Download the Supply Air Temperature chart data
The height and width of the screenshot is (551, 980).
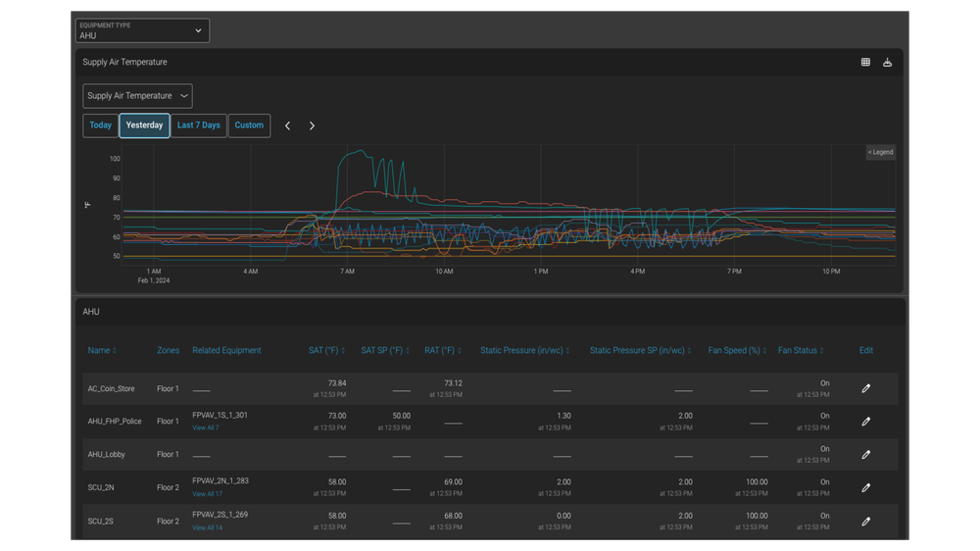888,62
